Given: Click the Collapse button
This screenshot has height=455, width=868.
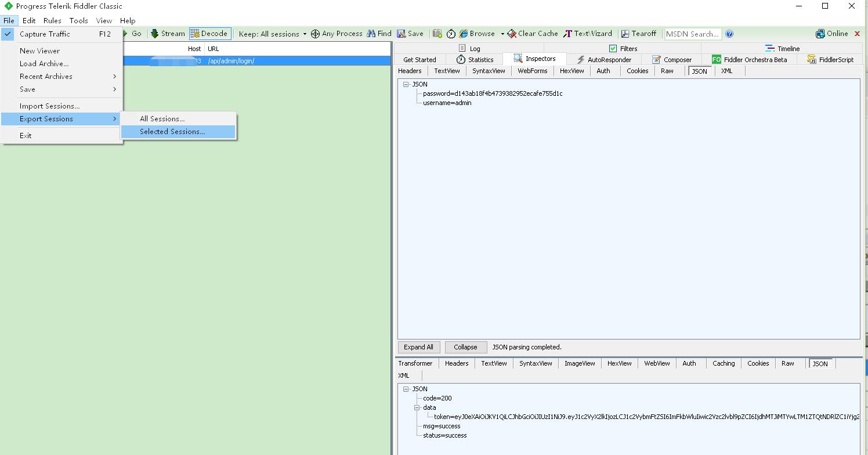Looking at the screenshot, I should [x=465, y=347].
